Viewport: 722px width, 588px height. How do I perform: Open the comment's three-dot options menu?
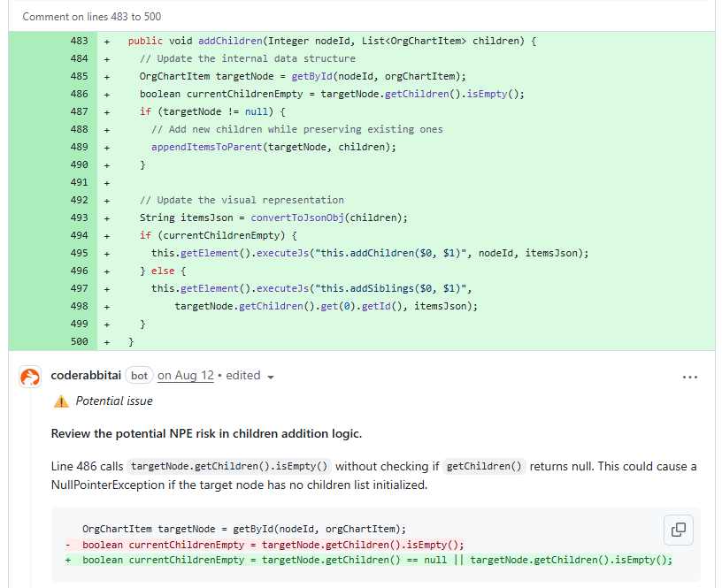(x=690, y=377)
